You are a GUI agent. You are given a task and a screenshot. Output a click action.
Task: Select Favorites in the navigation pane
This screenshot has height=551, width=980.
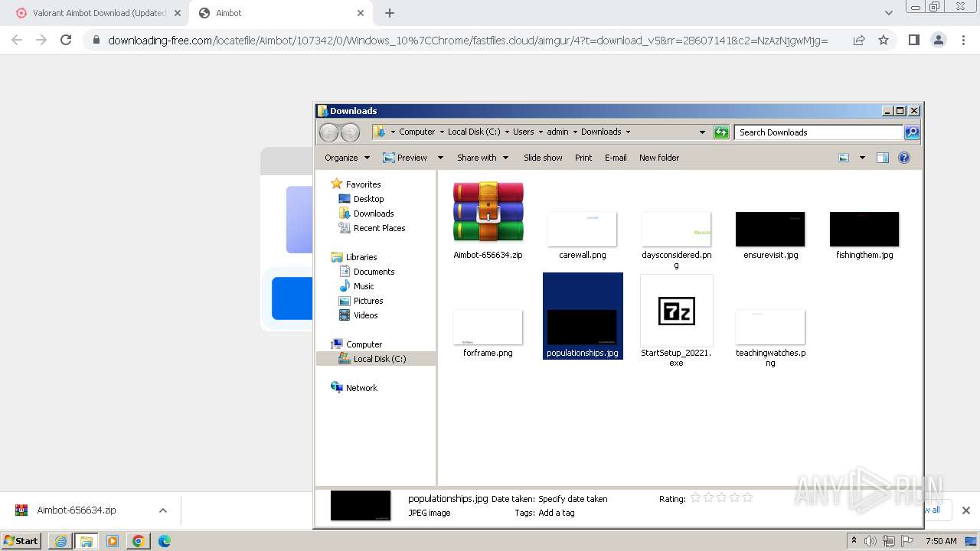[363, 184]
